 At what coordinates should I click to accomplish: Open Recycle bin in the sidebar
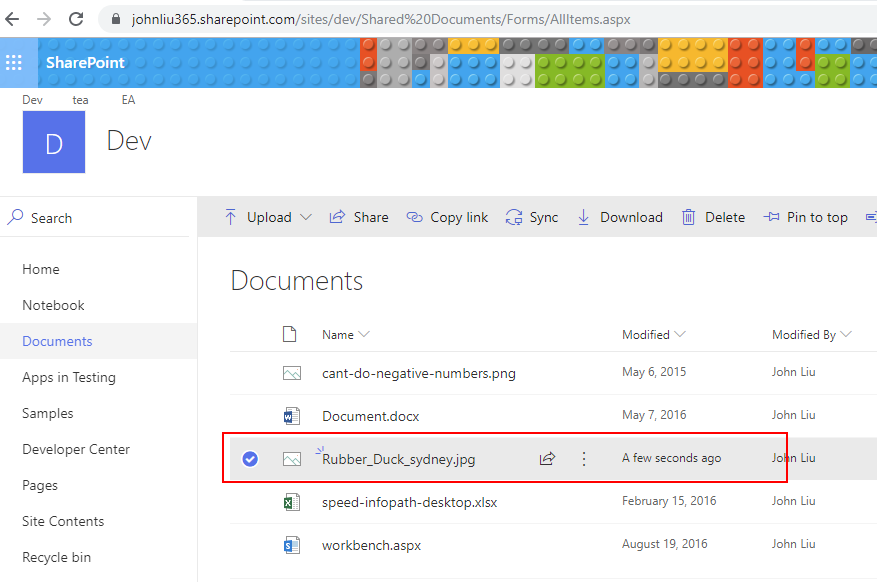(56, 557)
